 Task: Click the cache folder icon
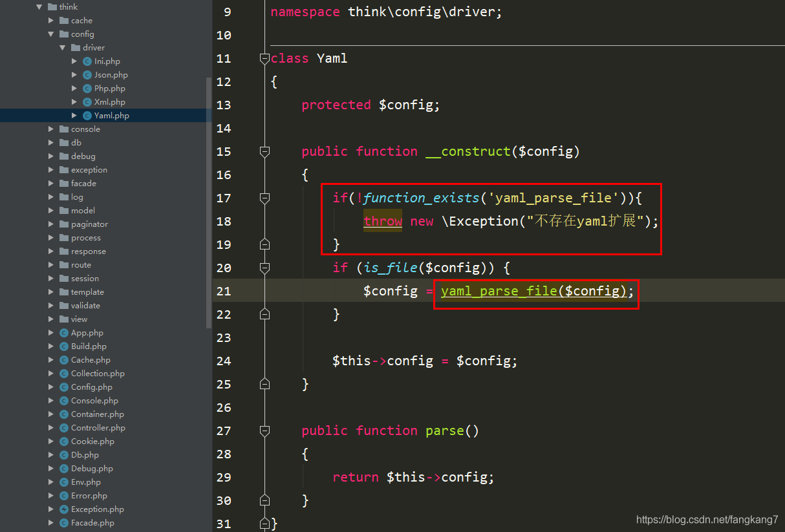[64, 21]
